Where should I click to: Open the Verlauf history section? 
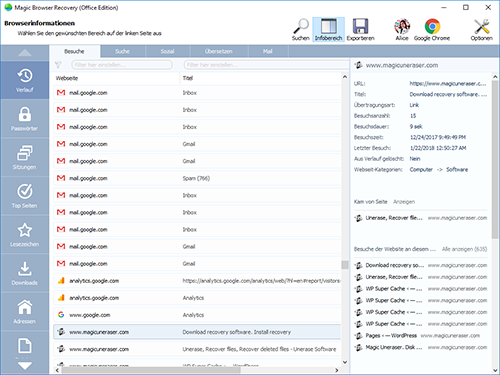point(25,80)
